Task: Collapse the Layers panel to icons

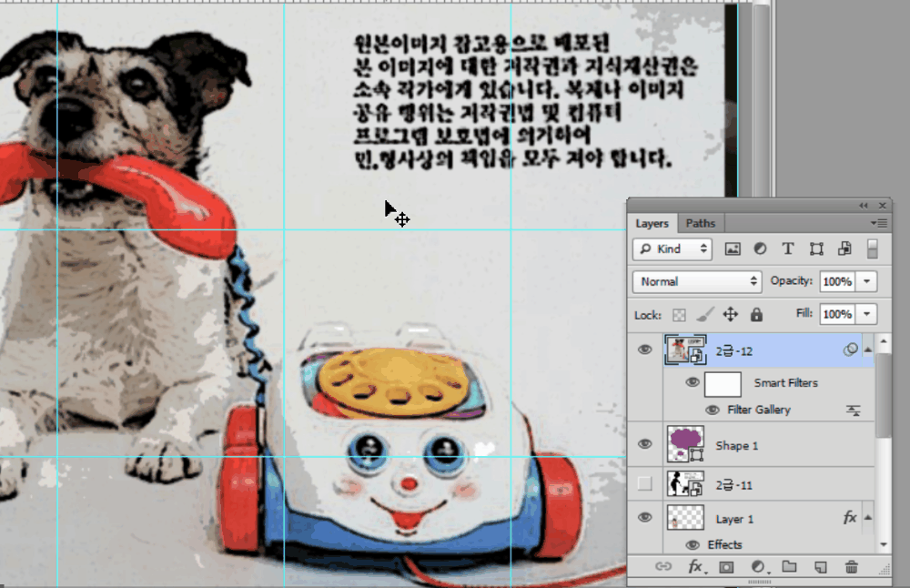Action: (864, 206)
